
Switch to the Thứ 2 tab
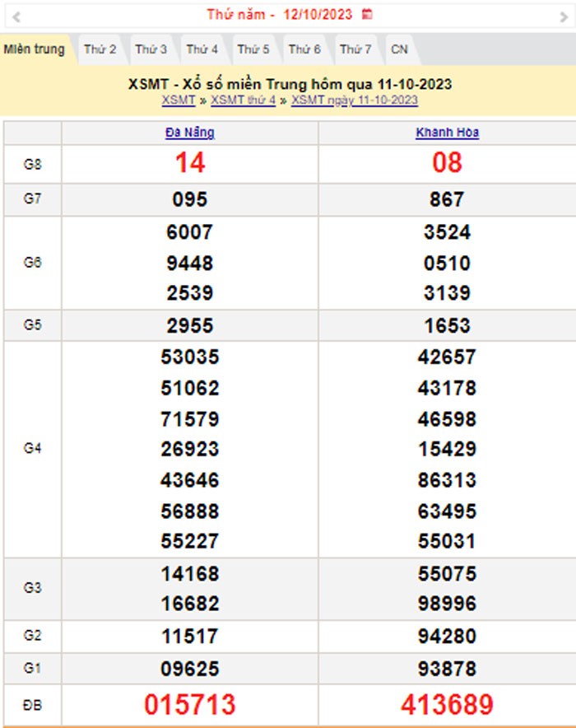click(100, 49)
